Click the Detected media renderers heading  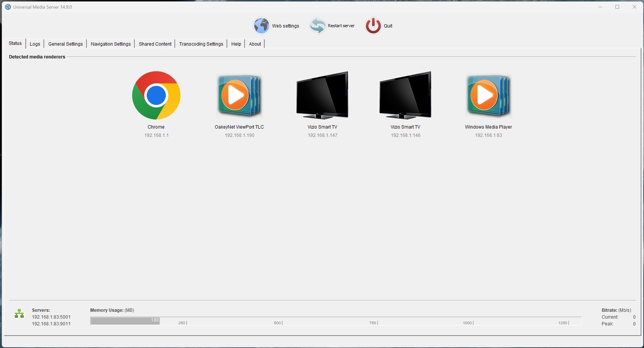tap(37, 57)
